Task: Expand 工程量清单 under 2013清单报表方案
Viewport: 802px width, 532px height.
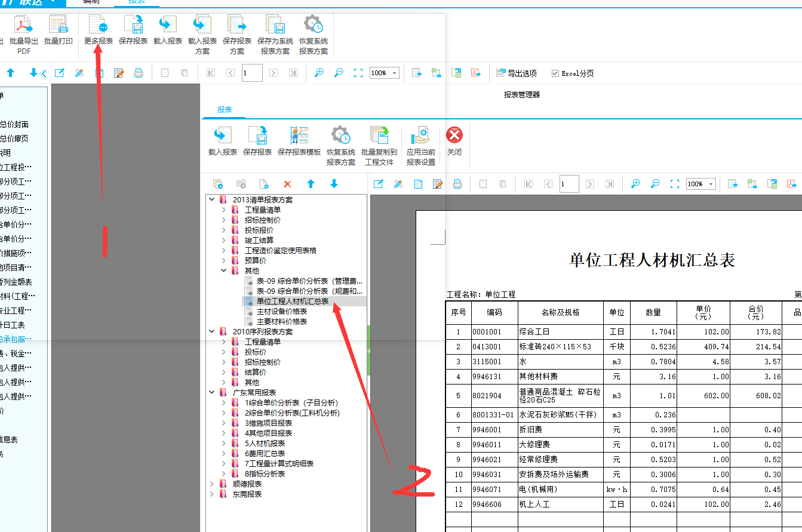Action: pyautogui.click(x=224, y=210)
